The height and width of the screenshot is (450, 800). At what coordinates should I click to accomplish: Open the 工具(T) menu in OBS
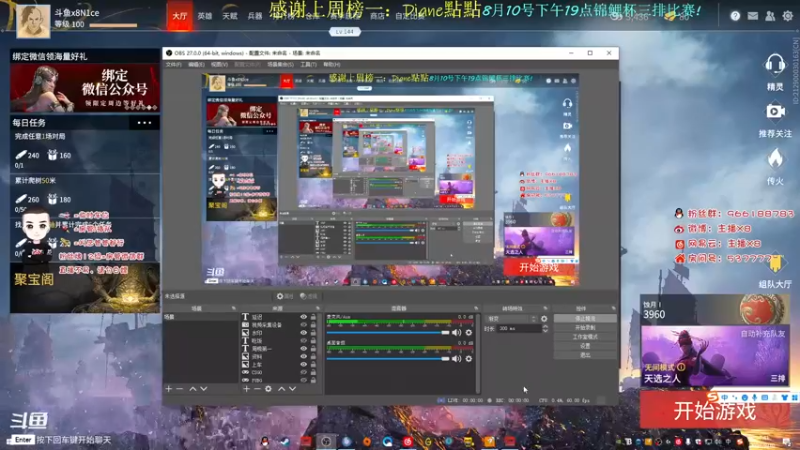pos(308,64)
